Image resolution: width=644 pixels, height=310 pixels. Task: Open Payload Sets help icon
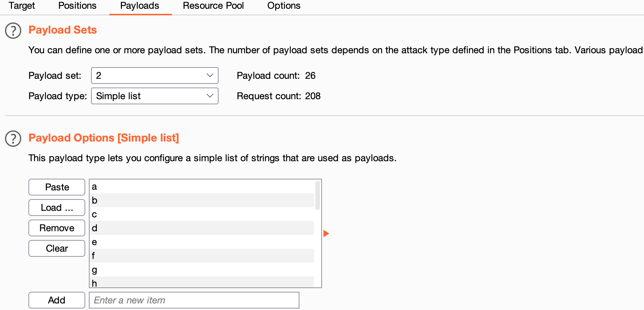[x=13, y=31]
